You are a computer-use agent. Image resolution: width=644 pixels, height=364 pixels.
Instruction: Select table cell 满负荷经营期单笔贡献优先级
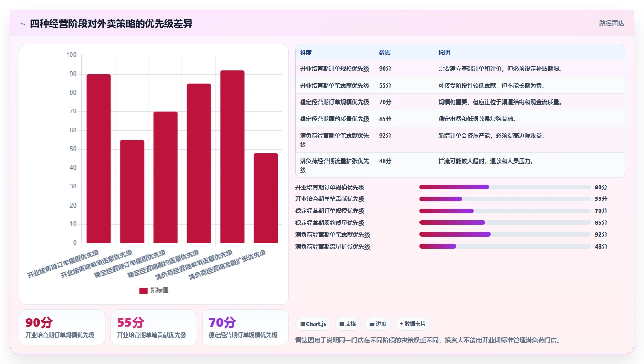tap(335, 140)
